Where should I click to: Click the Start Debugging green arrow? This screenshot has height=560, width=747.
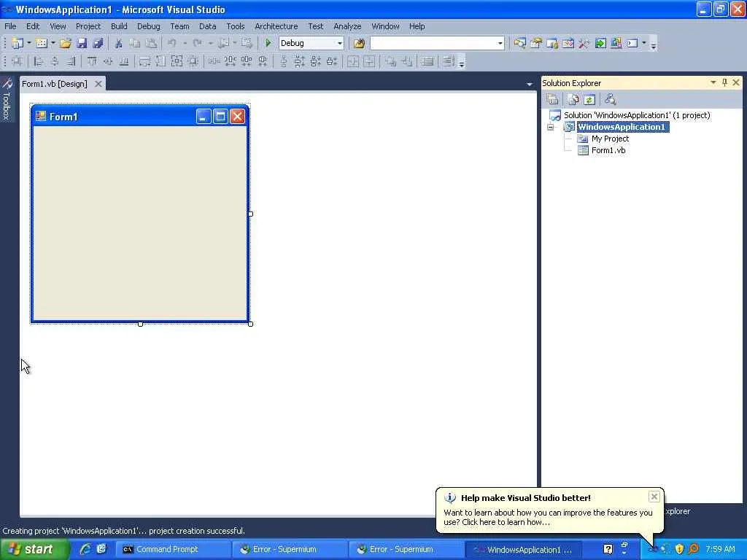268,43
